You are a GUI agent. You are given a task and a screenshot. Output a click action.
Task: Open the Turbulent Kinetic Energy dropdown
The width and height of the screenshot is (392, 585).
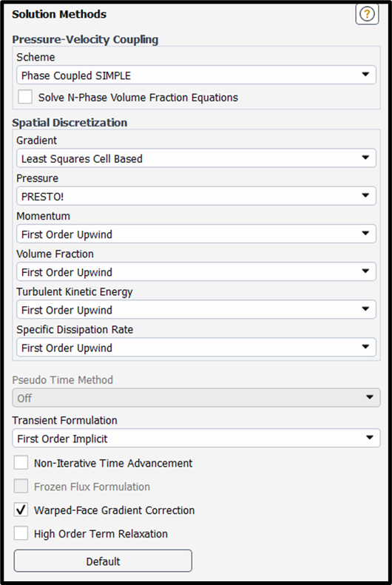click(x=196, y=310)
